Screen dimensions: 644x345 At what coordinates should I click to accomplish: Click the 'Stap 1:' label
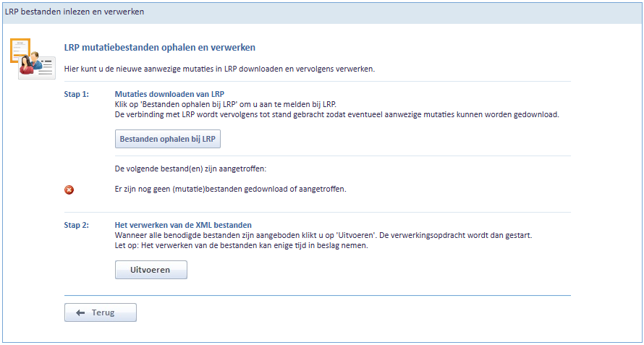click(77, 94)
